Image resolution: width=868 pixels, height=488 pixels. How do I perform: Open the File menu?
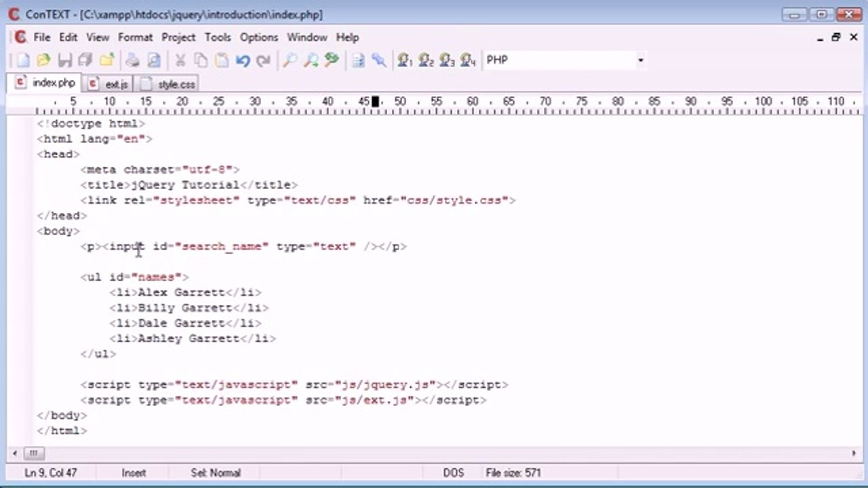pyautogui.click(x=41, y=37)
